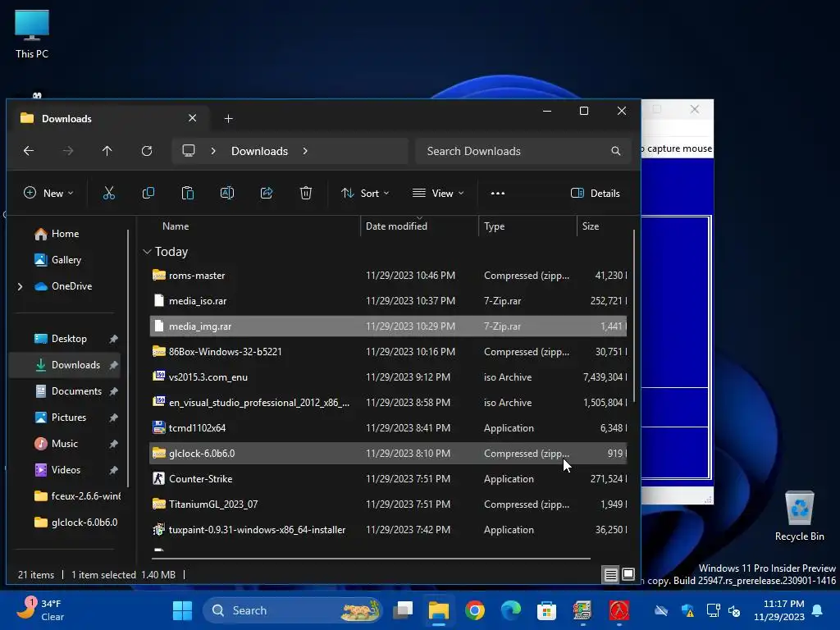Click the notification bell icon
The image size is (840, 630).
pos(818,610)
